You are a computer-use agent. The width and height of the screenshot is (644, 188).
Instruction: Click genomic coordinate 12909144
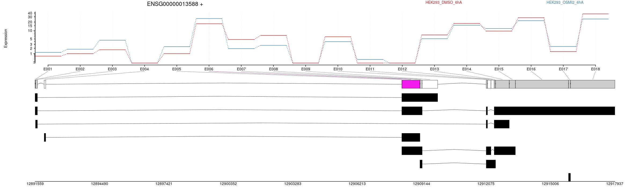tap(422, 184)
